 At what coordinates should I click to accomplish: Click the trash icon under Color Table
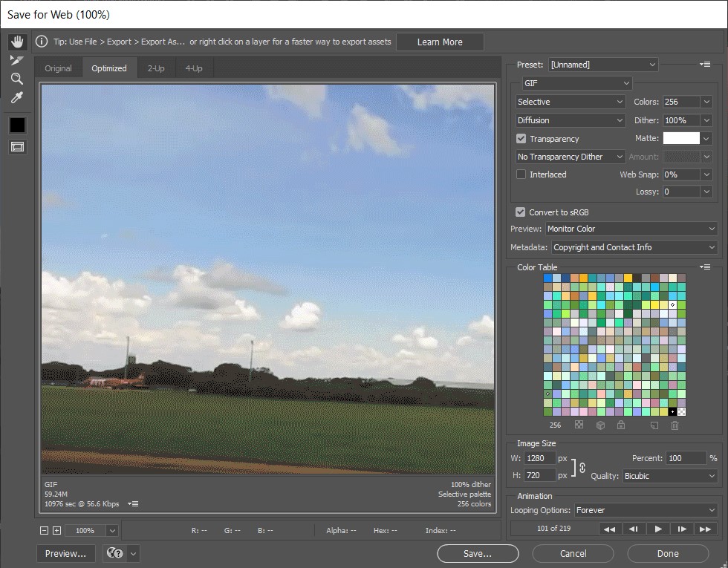(x=675, y=425)
